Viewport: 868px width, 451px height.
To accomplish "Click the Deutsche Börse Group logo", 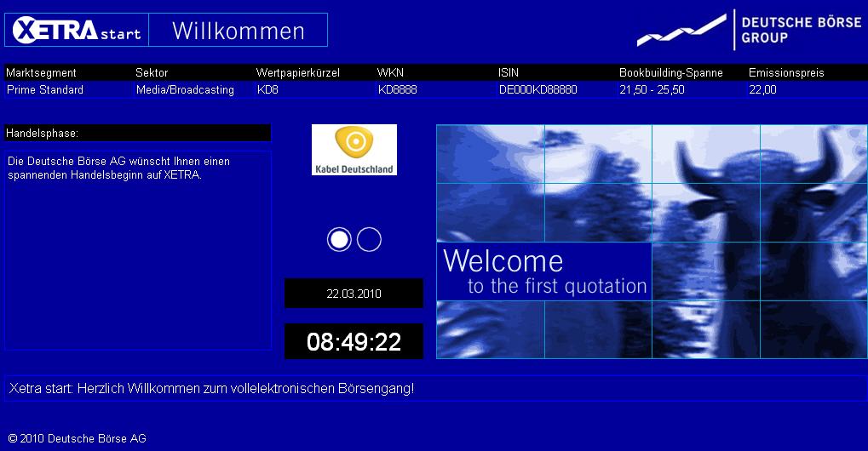I will click(750, 30).
